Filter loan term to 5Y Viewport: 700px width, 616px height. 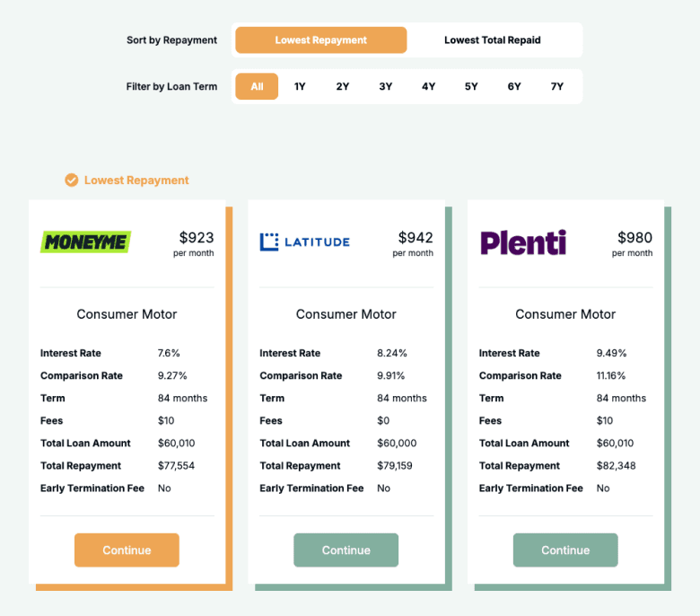471,87
